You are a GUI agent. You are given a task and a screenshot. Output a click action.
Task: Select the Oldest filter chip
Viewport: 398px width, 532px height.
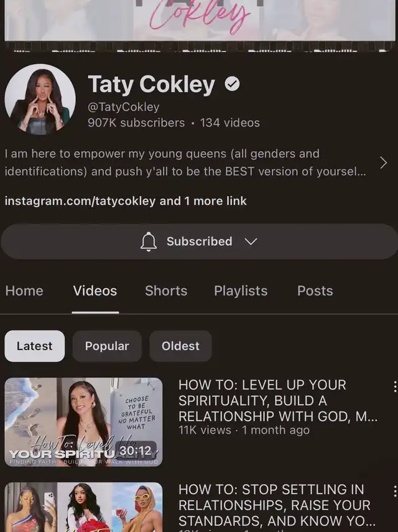(x=180, y=346)
